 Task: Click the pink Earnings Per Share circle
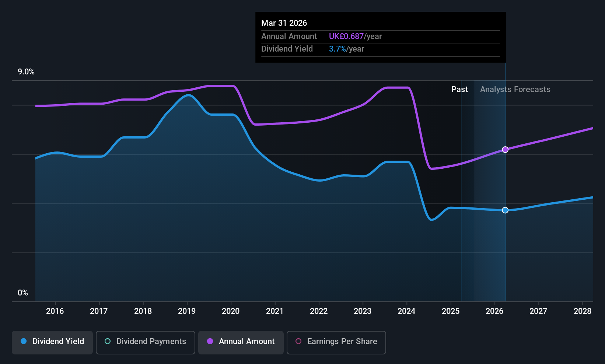[x=298, y=341]
